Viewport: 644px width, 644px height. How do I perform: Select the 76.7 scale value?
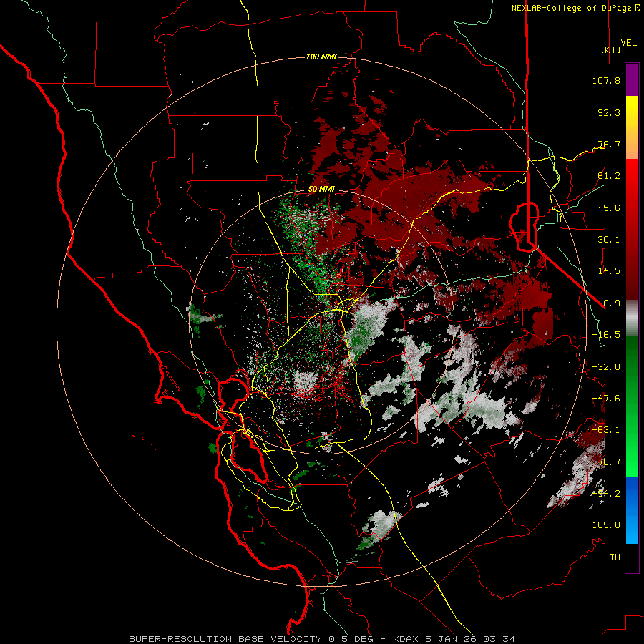tap(609, 144)
